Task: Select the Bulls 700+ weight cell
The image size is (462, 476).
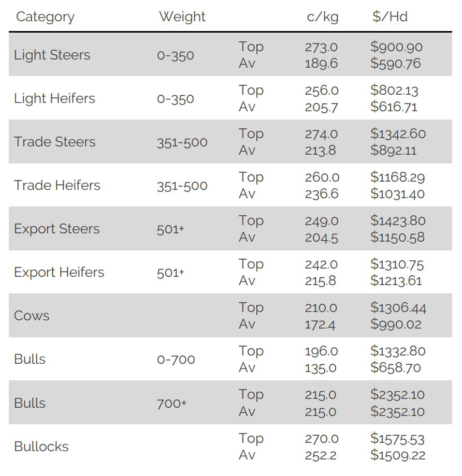Action: tap(172, 404)
